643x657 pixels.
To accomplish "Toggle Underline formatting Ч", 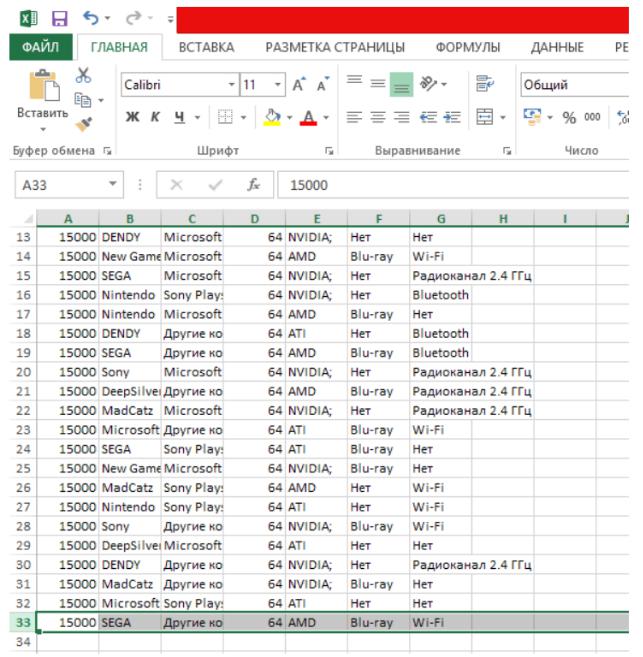I will [179, 117].
